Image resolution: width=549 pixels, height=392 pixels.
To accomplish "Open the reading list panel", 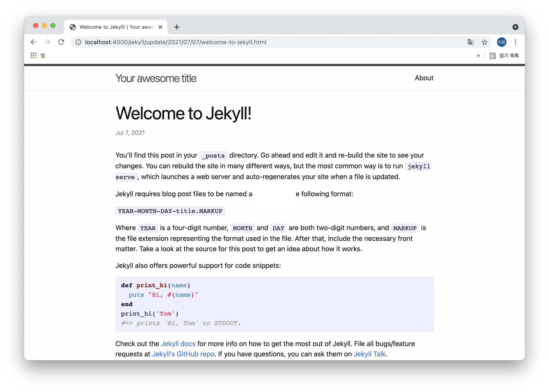I will tap(504, 56).
